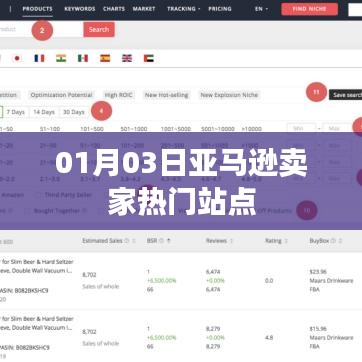Click the red Search button
This screenshot has width=362, height=362.
99,29
